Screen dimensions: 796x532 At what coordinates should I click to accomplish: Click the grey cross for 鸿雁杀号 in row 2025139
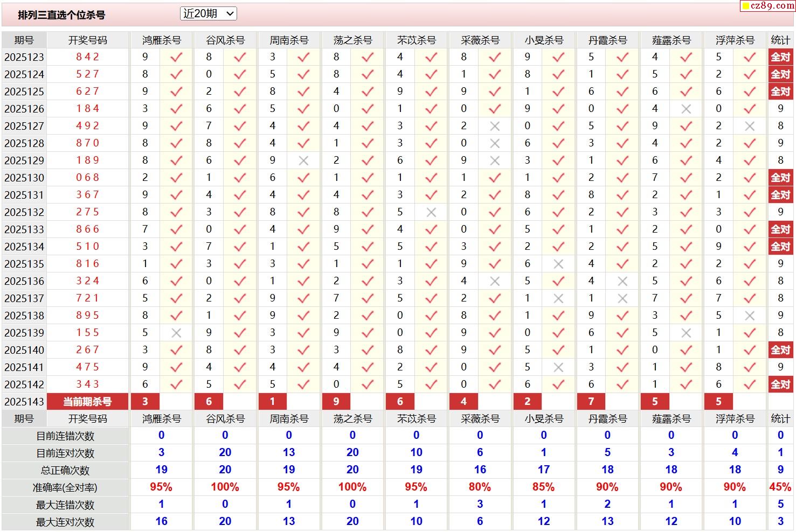click(176, 333)
